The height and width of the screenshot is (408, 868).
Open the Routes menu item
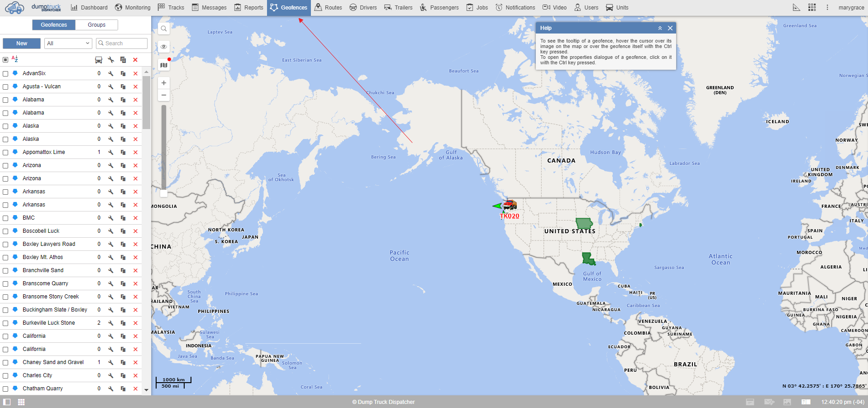(328, 8)
